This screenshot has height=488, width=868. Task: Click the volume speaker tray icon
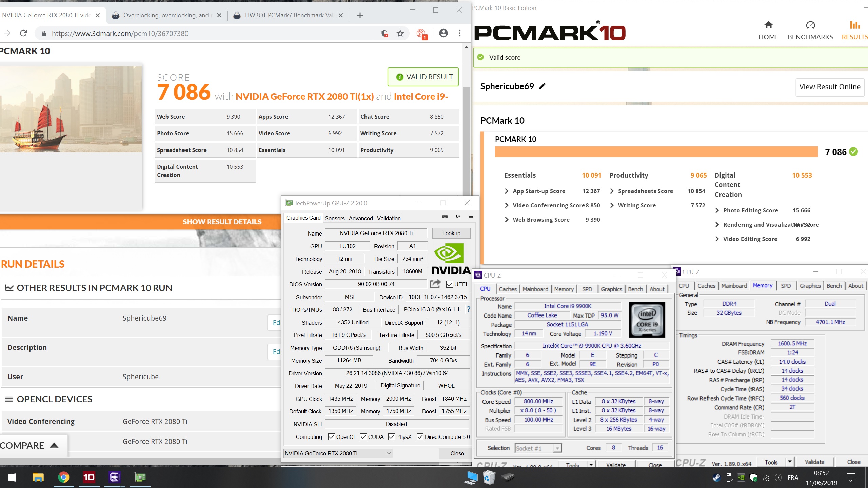click(777, 478)
